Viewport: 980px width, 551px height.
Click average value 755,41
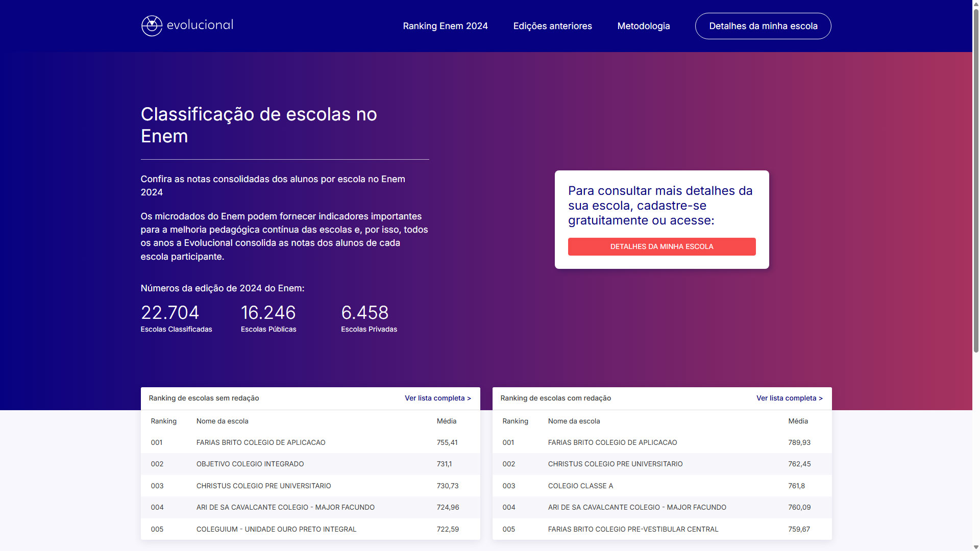point(447,442)
